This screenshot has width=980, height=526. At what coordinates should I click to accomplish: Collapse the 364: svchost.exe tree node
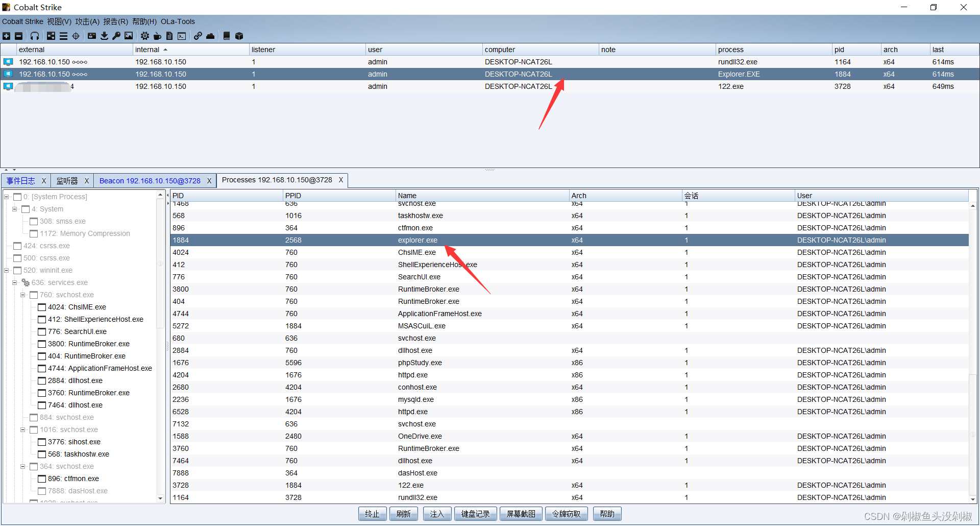click(23, 466)
